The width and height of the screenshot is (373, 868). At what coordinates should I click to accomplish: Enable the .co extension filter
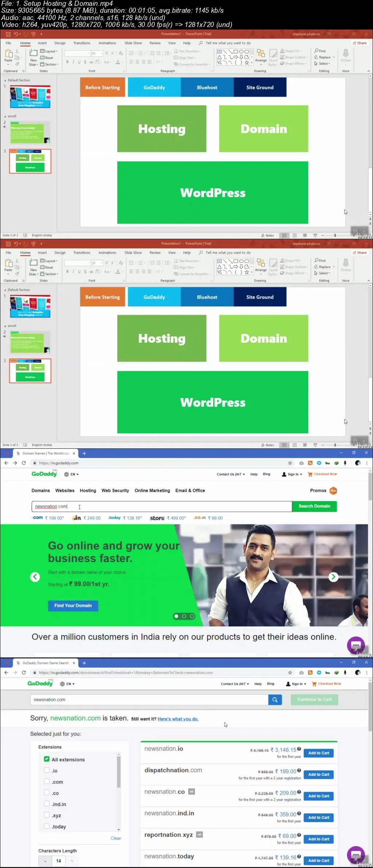47,793
